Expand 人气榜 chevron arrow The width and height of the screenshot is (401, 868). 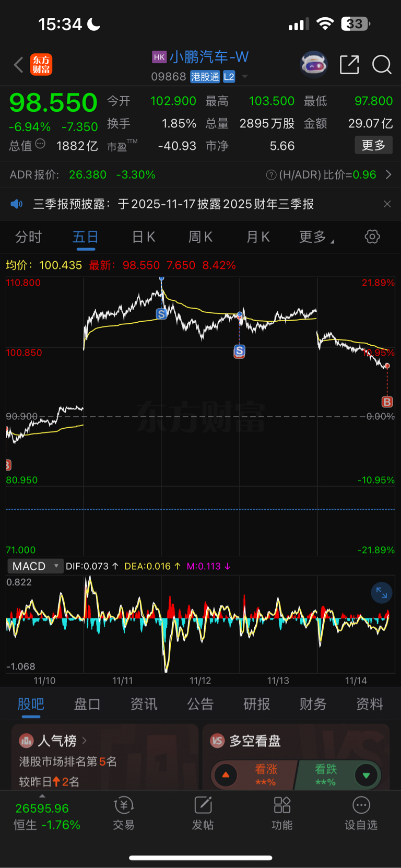85,741
